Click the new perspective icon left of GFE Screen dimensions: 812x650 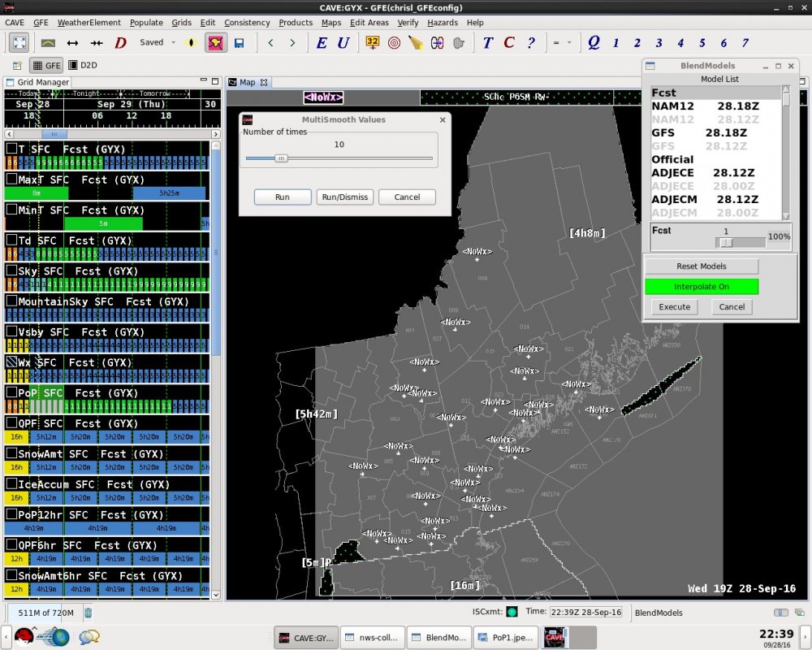pos(17,65)
